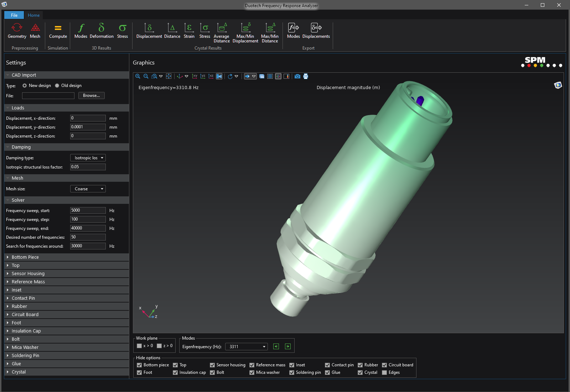This screenshot has width=570, height=392.
Task: Activate the zoom box tool
Action: pyautogui.click(x=154, y=76)
